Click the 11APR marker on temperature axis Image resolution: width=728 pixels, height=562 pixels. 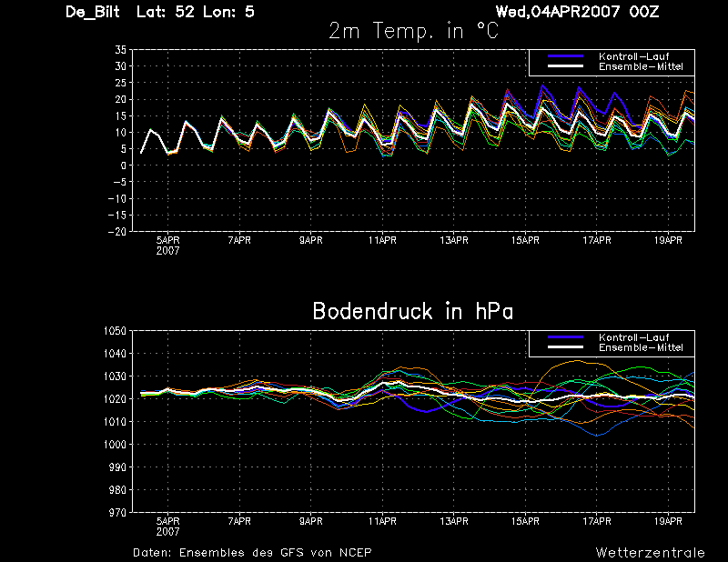[x=382, y=240]
